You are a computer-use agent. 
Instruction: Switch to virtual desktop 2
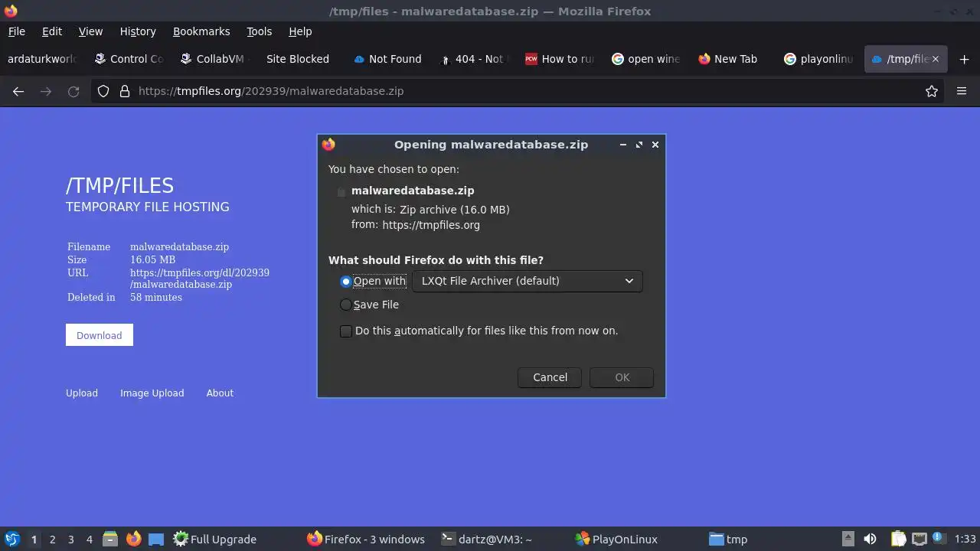52,540
